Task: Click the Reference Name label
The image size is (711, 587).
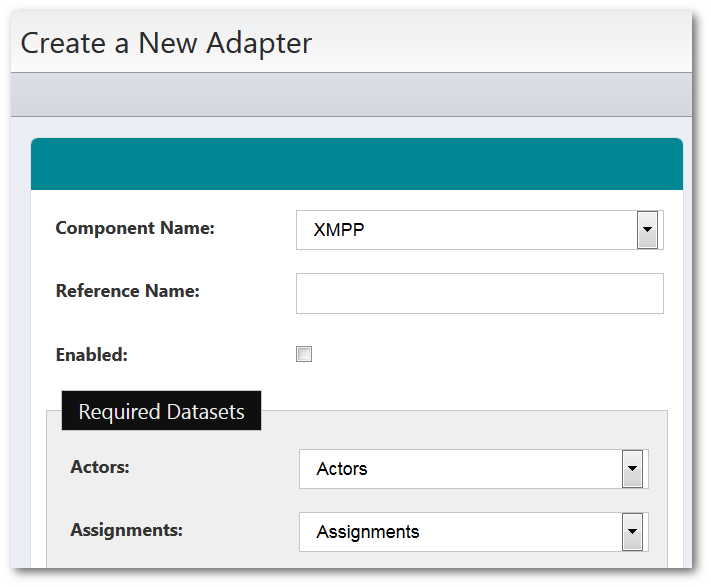Action: [128, 291]
